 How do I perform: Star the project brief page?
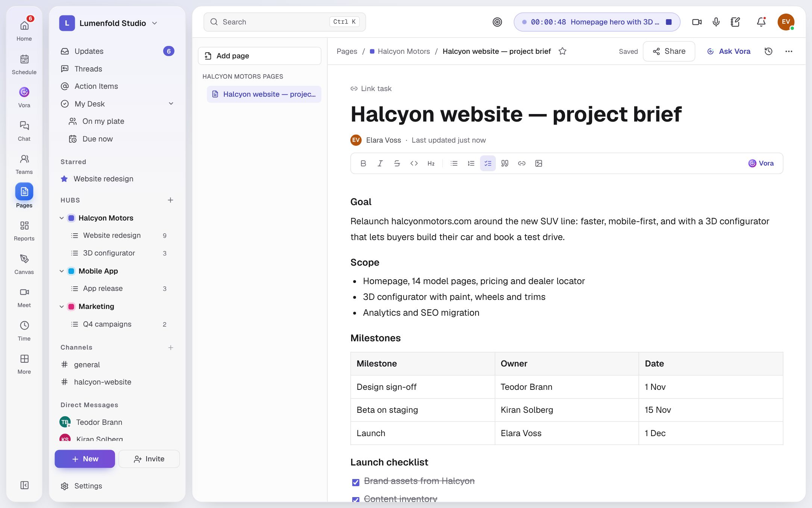pyautogui.click(x=562, y=51)
